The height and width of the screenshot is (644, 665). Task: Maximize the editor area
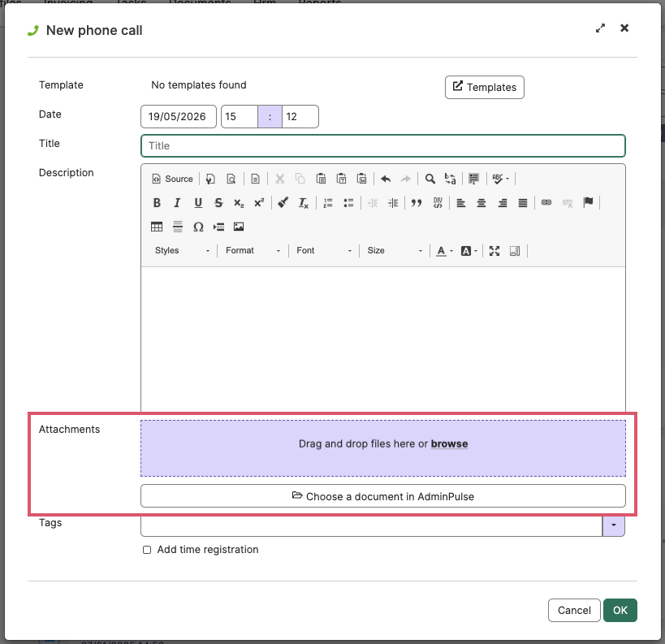(x=494, y=251)
